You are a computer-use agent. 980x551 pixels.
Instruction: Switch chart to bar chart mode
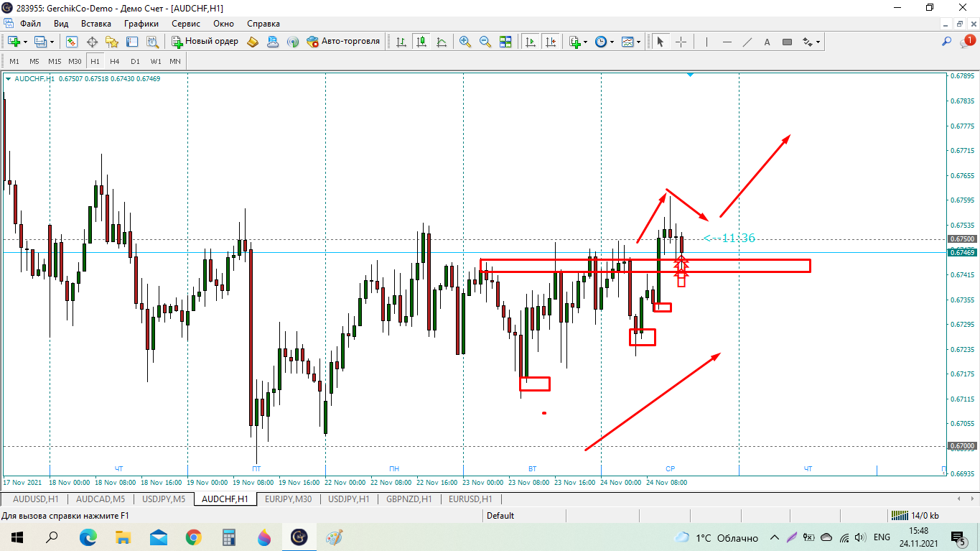401,42
